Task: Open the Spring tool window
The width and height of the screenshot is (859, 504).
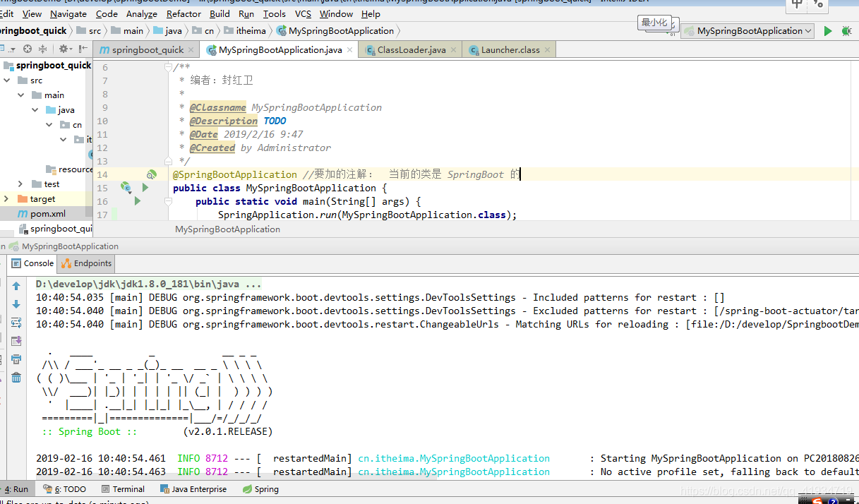Action: [x=260, y=488]
